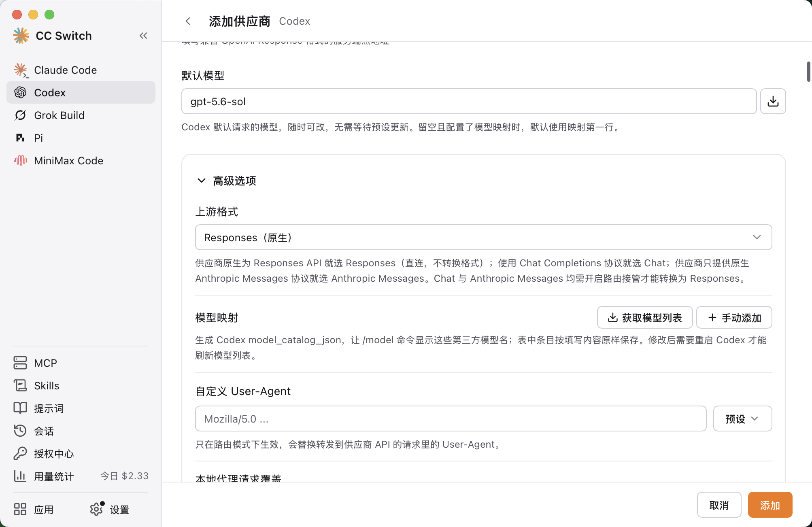Open Claude Code from sidebar
812x527 pixels.
coord(81,70)
